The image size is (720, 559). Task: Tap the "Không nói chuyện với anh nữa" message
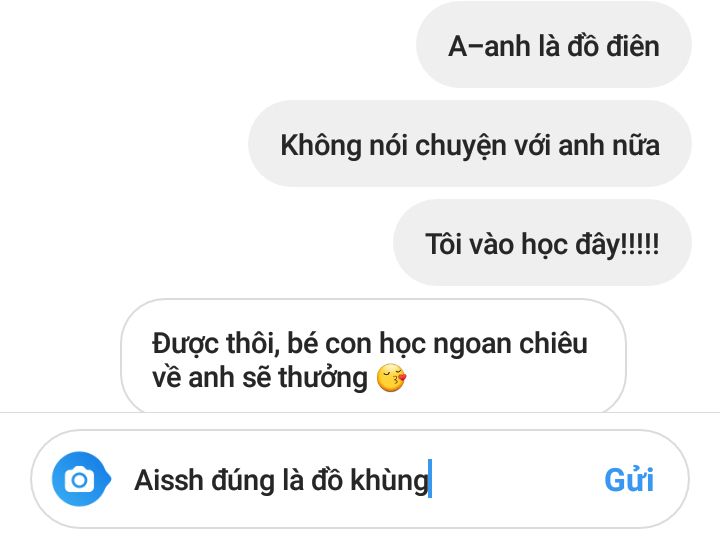pyautogui.click(x=470, y=144)
